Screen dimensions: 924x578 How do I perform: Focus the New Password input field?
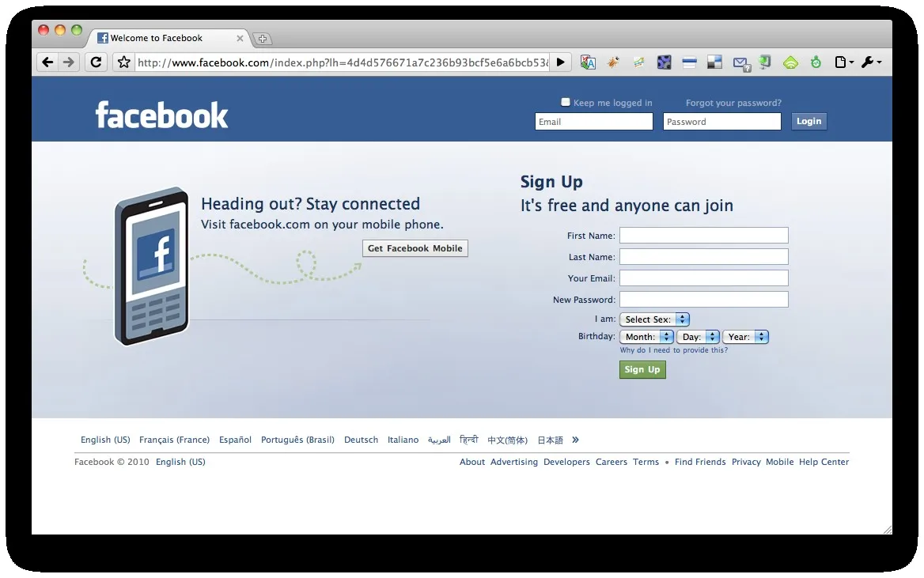point(703,300)
